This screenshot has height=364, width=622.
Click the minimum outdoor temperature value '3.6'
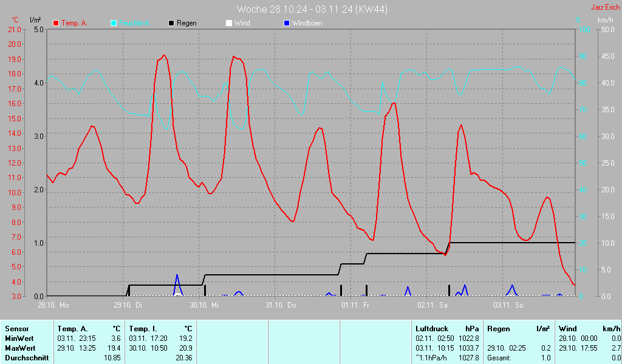116,339
